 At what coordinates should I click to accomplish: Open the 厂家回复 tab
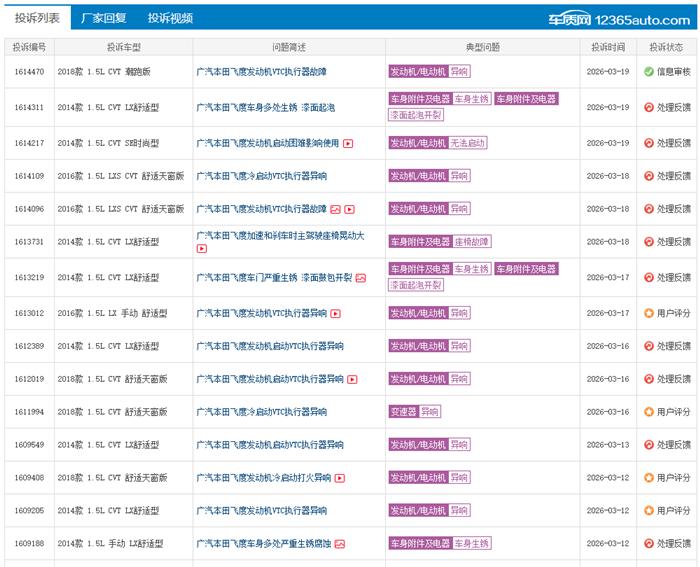104,18
